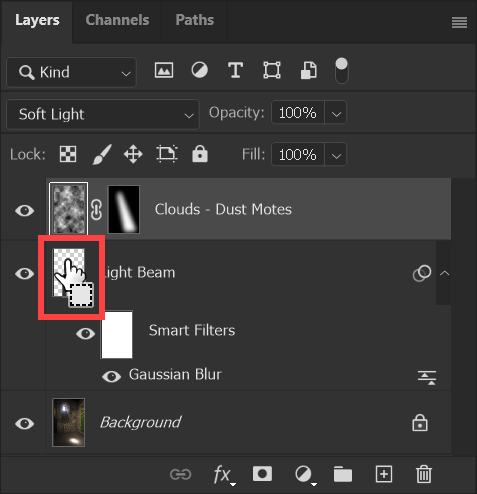
Task: Hide the Background layer
Action: (24, 424)
